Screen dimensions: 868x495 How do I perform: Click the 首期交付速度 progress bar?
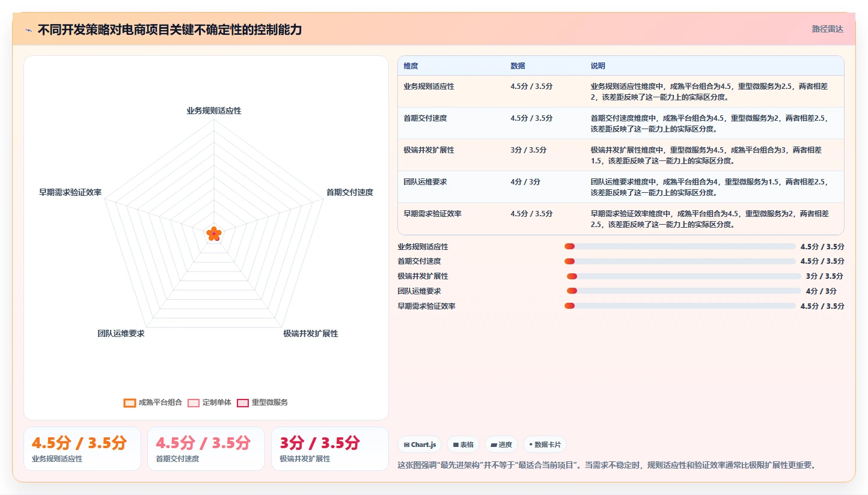680,261
